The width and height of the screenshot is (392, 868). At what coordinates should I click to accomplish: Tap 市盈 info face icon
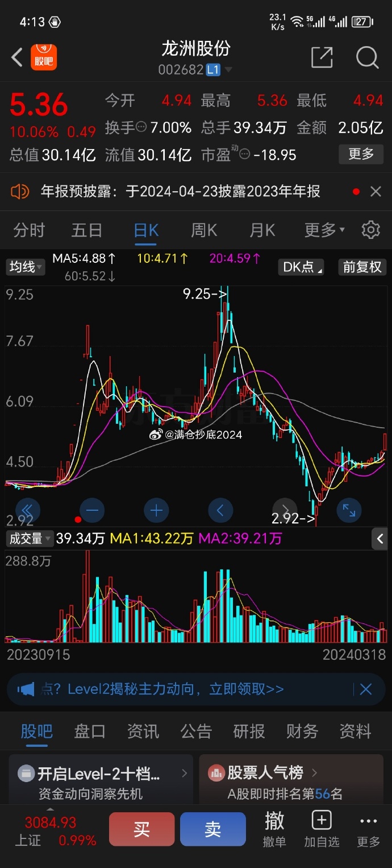coord(244,155)
